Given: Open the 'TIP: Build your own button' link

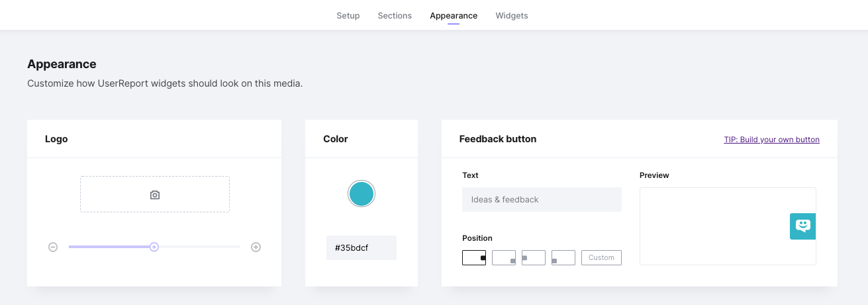Looking at the screenshot, I should tap(771, 140).
